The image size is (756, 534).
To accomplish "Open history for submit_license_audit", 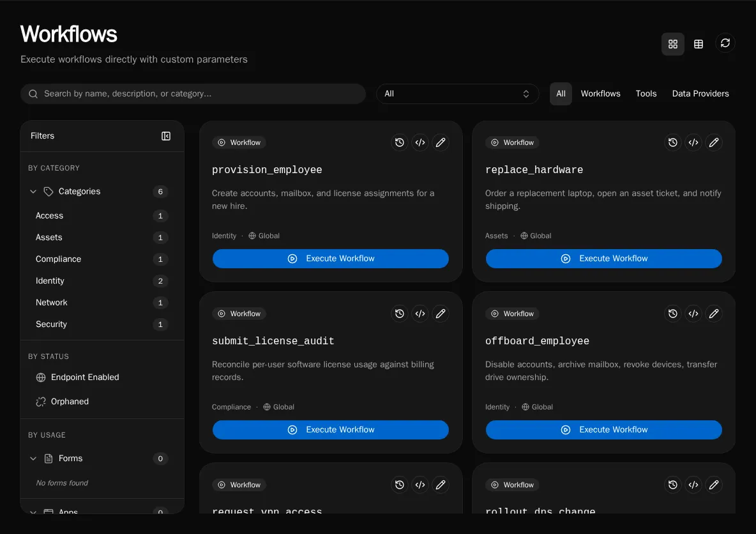I will pyautogui.click(x=400, y=314).
